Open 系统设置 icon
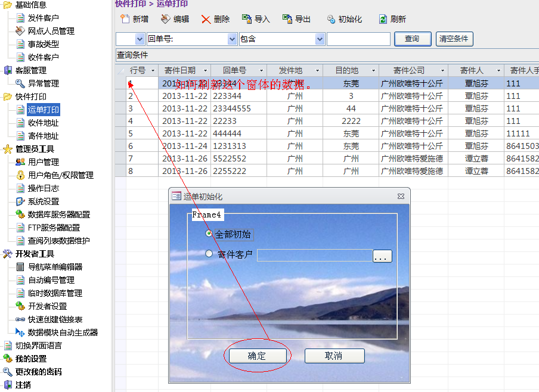The height and width of the screenshot is (392, 539). [21, 201]
